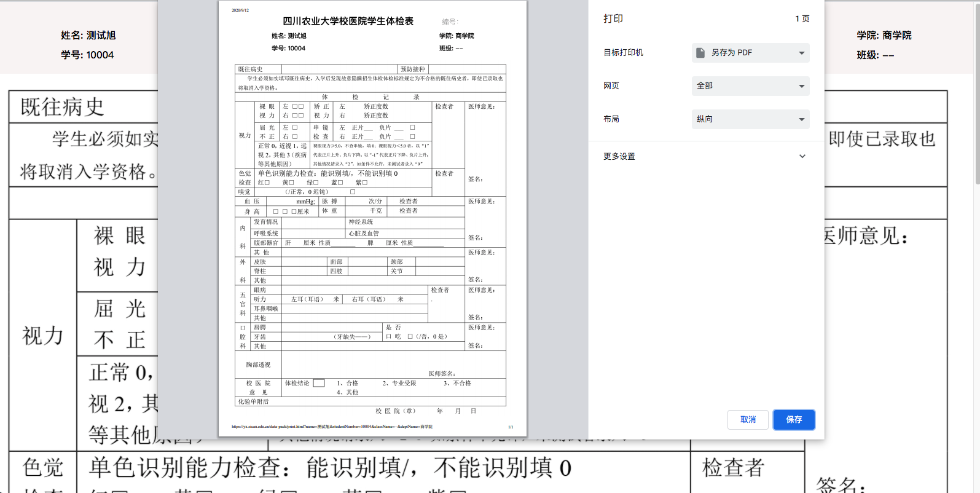Click the print preview page thumbnail
The image size is (980, 493).
tap(372, 218)
